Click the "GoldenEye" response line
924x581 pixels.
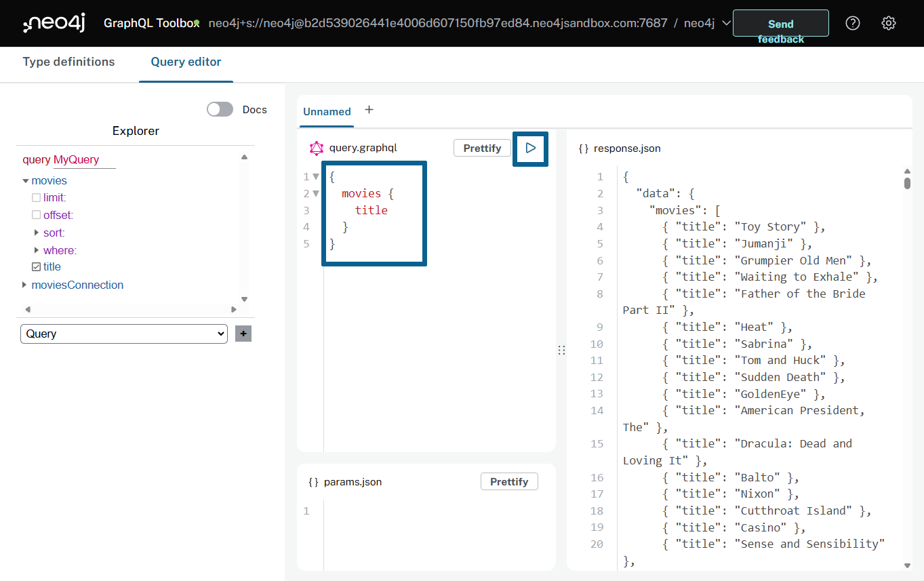pyautogui.click(x=744, y=394)
